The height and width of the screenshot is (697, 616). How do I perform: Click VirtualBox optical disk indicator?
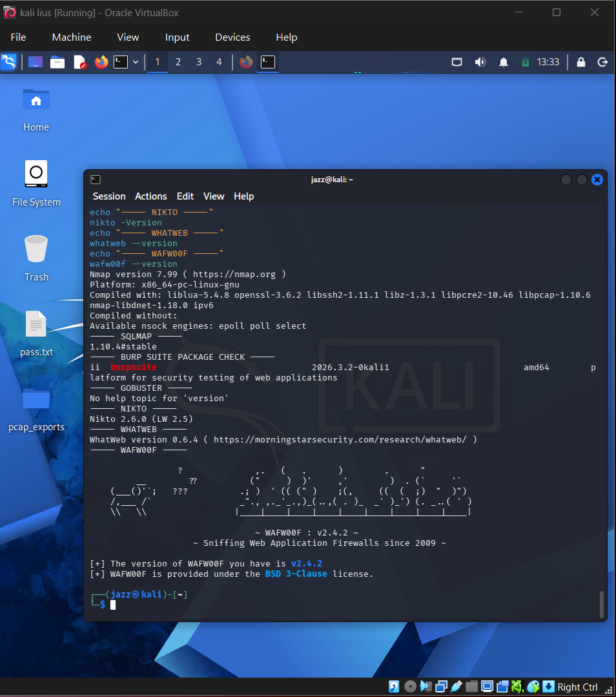point(410,687)
